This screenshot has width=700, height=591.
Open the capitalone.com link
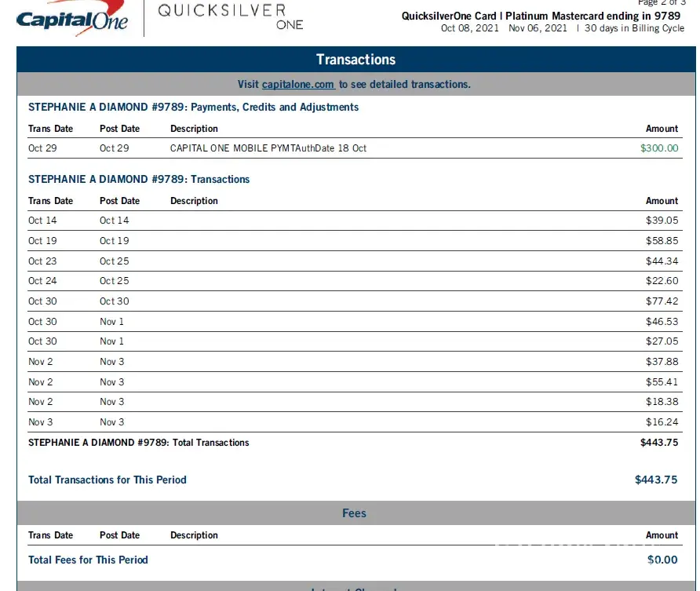pyautogui.click(x=298, y=84)
